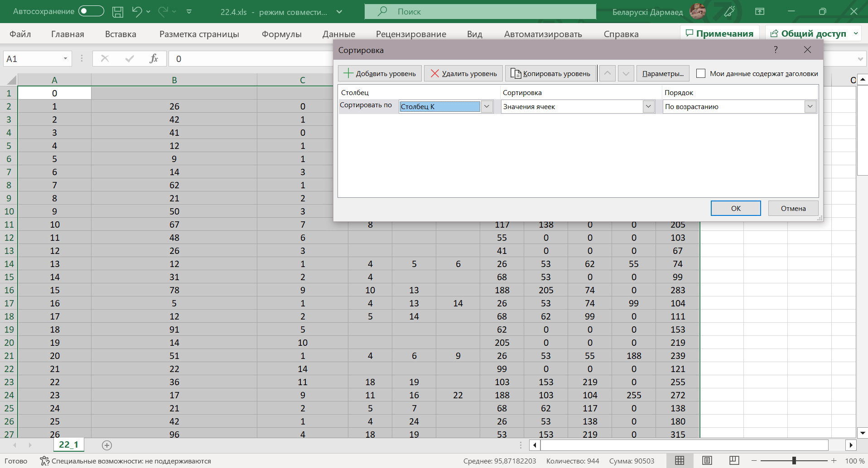Check 'My data has headers' checkbox

pos(701,73)
